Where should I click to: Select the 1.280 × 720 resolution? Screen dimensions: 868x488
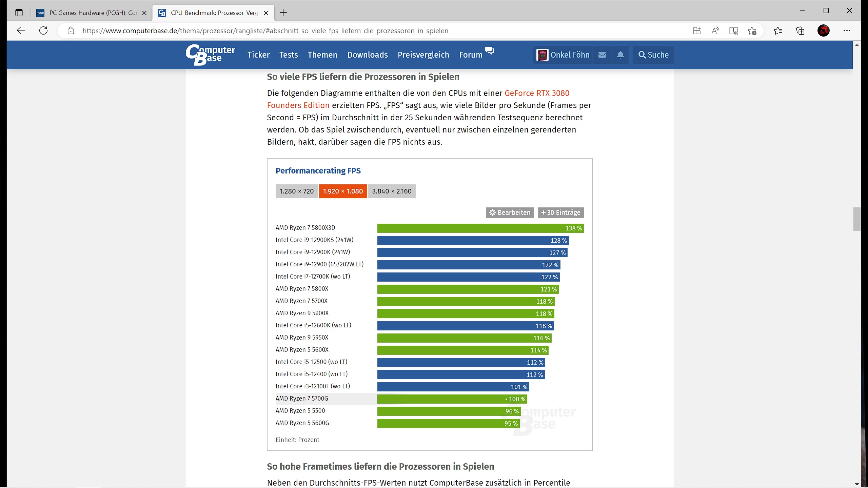(x=297, y=191)
